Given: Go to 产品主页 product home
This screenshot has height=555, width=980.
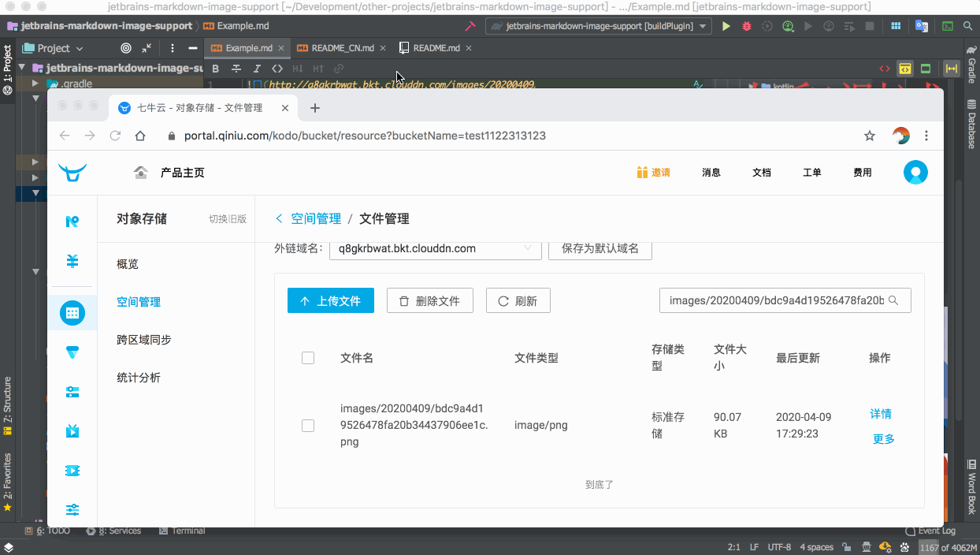Looking at the screenshot, I should pyautogui.click(x=169, y=172).
